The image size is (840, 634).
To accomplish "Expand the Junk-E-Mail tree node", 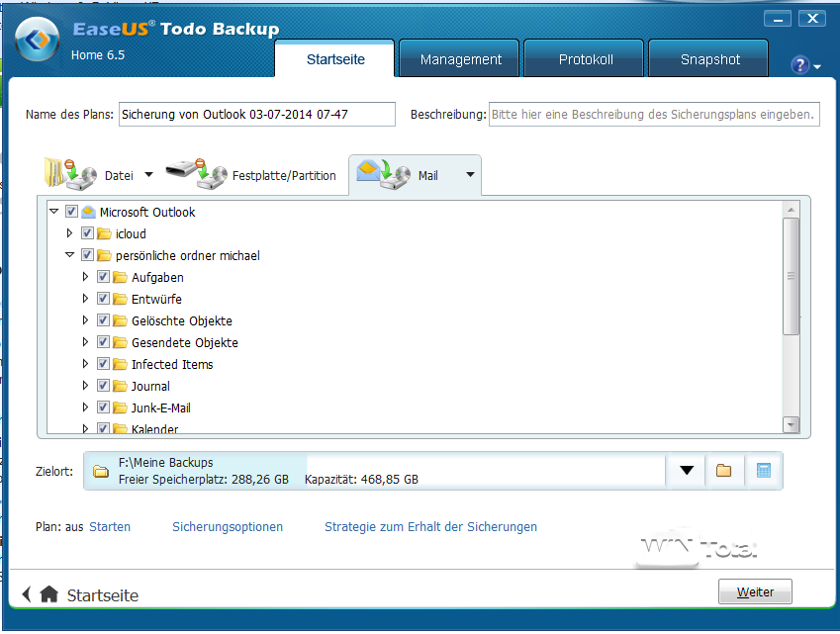I will [85, 407].
